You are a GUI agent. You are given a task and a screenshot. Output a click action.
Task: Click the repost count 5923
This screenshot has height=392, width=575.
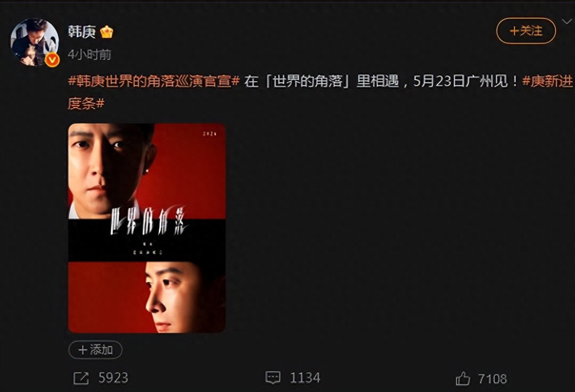point(113,377)
